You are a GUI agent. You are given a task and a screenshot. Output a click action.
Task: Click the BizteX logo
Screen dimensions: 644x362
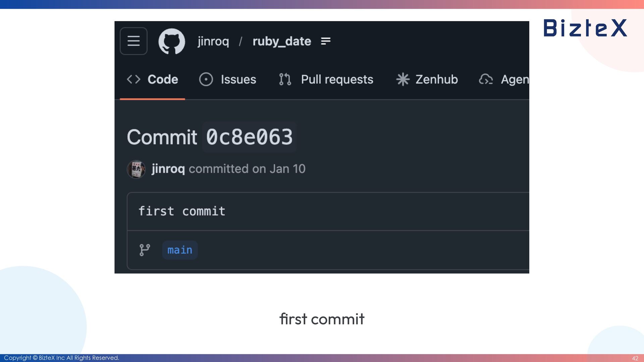tap(585, 28)
